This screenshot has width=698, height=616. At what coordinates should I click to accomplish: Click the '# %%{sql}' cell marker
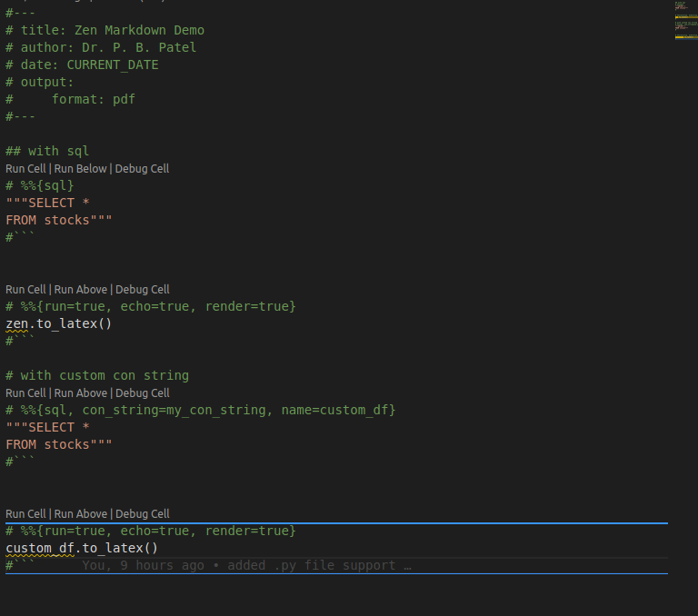click(40, 185)
